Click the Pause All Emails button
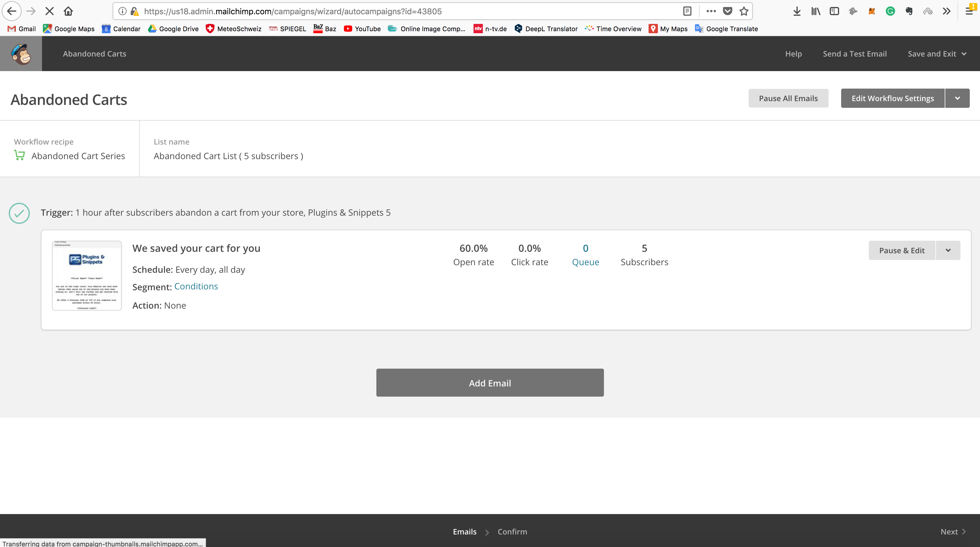 pos(788,98)
